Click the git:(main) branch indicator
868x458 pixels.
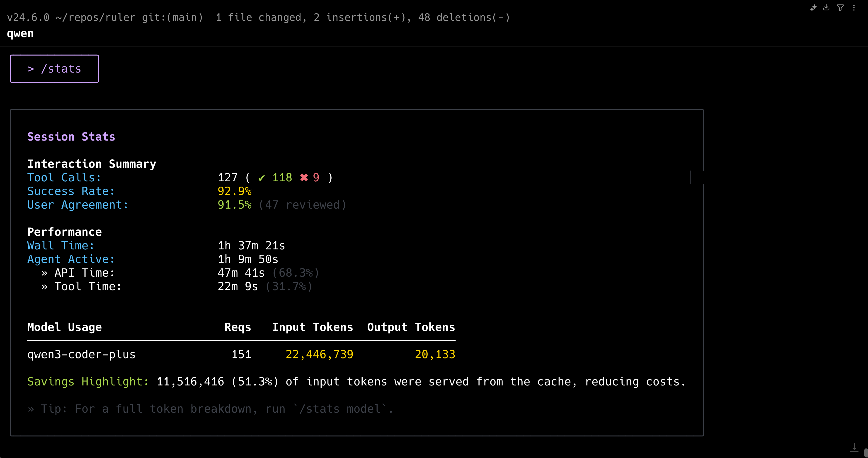click(x=172, y=17)
